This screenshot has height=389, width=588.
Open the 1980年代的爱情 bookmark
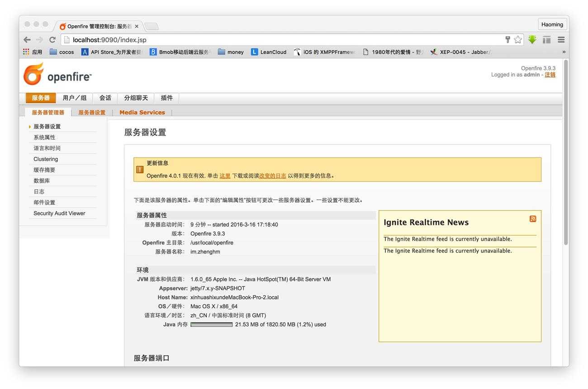pyautogui.click(x=393, y=52)
